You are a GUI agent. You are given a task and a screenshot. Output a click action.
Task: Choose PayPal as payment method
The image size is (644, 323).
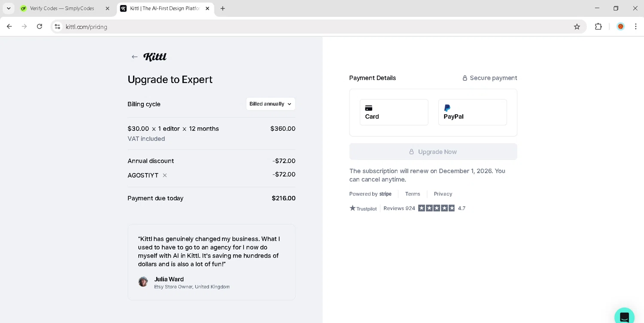[472, 113]
